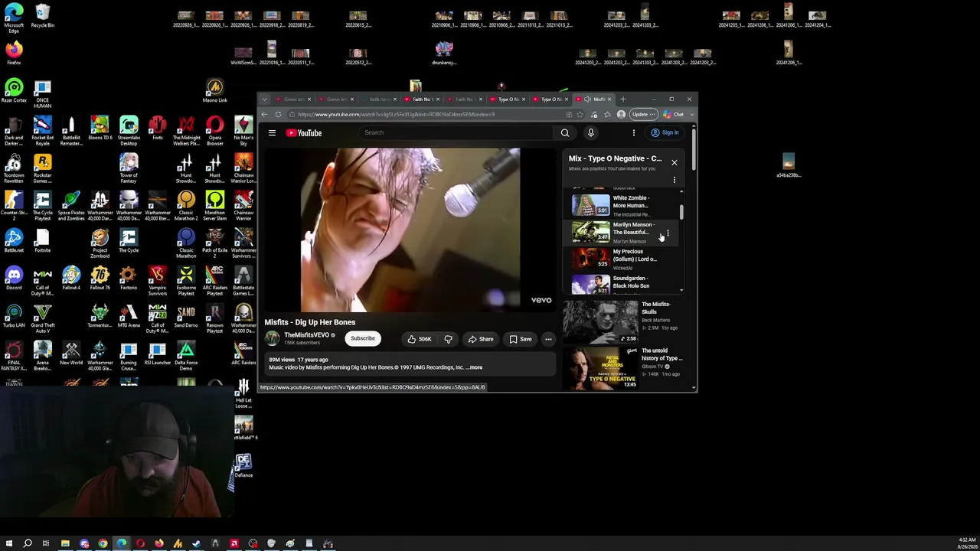Open The Misfits - Skulls recommended video

tap(623, 321)
